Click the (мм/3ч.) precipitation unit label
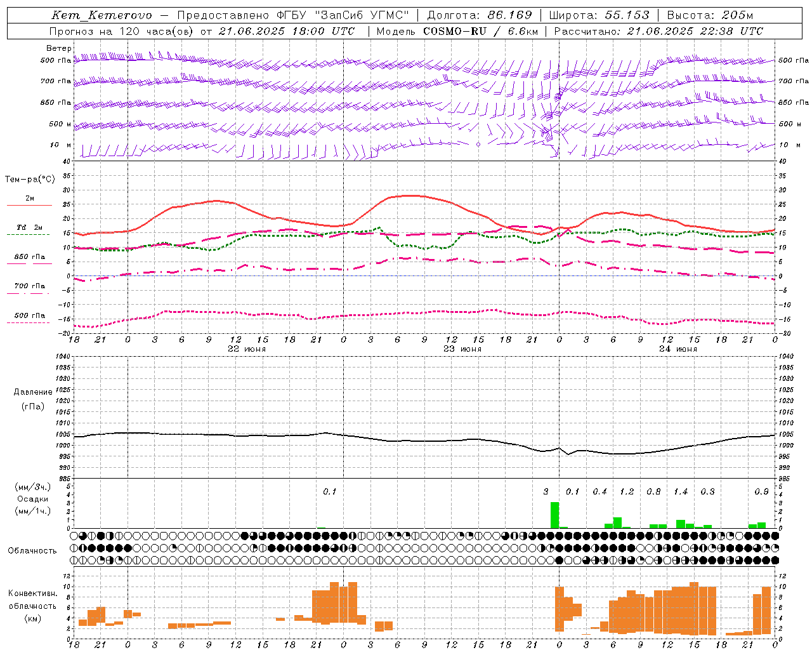The image size is (812, 650). tap(32, 487)
